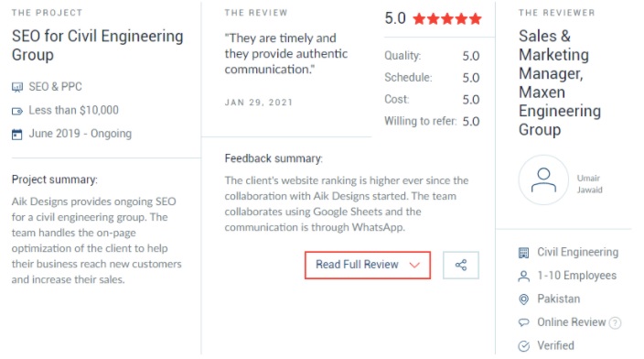Click the reviewer avatar placeholder
Screen dimensions: 644x359
click(x=543, y=179)
